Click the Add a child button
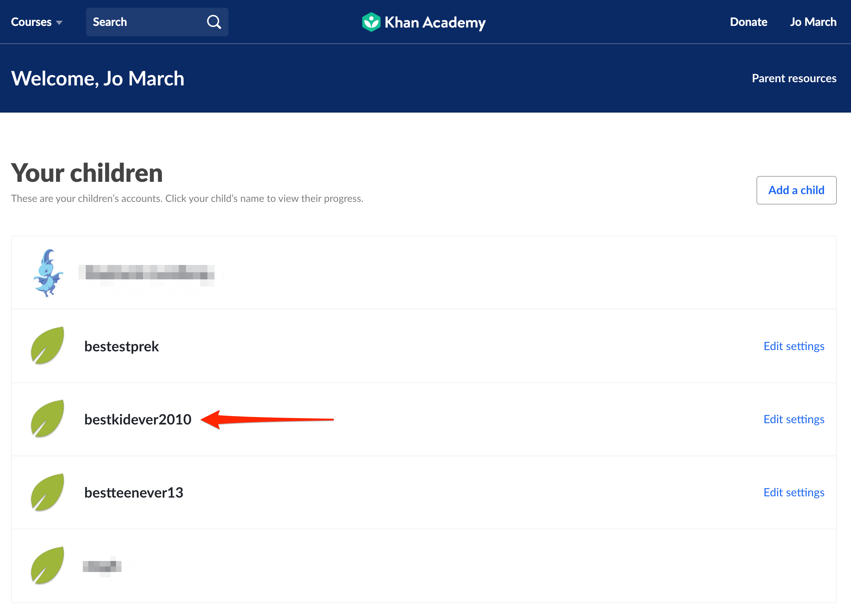This screenshot has height=616, width=851. 796,190
